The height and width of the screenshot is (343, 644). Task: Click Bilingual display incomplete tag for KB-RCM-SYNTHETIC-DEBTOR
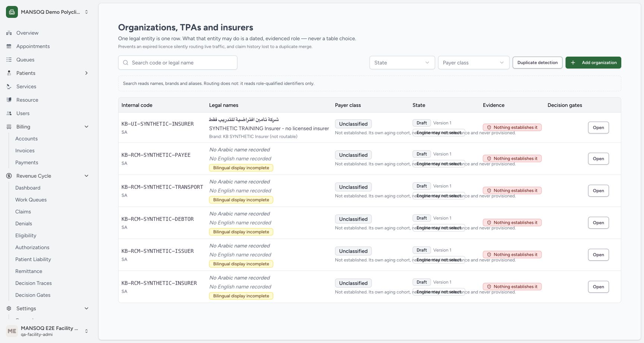point(241,232)
